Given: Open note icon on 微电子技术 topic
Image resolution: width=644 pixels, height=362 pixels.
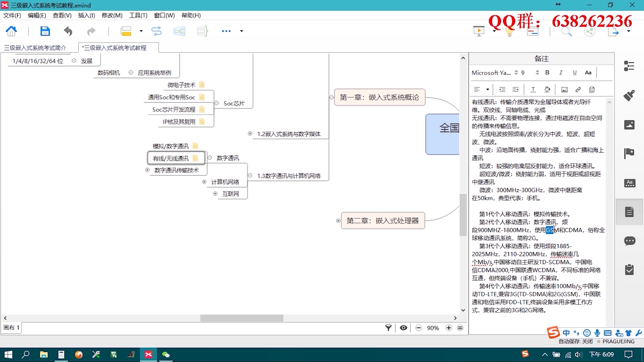Looking at the screenshot, I should (x=202, y=85).
